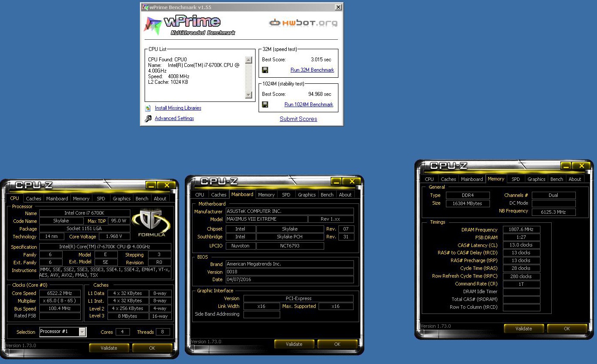
Task: Click the hwbot.org logo
Action: tap(303, 23)
